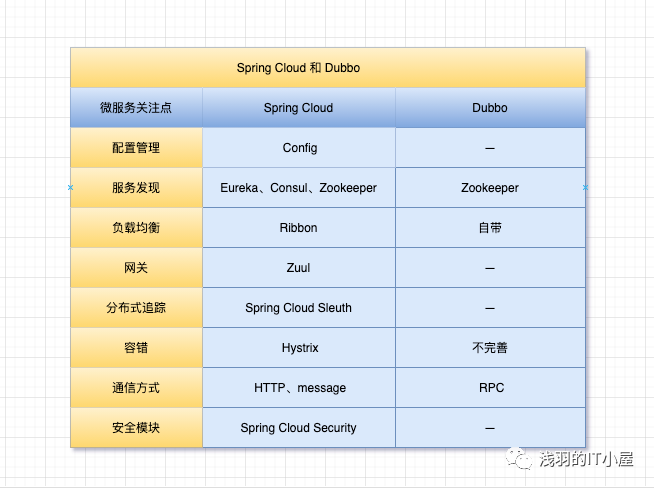Image resolution: width=654 pixels, height=488 pixels.
Task: Select the '安全模块' row label
Action: 136,428
